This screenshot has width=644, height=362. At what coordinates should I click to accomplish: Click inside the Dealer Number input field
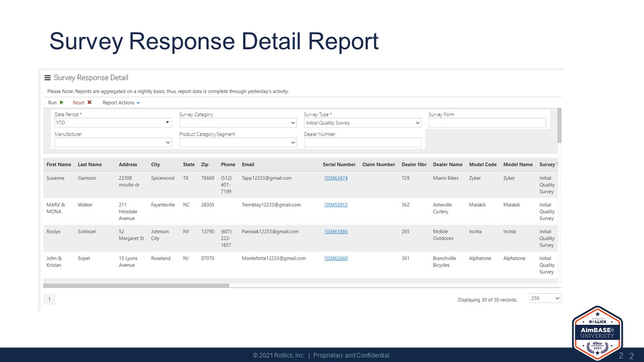click(x=362, y=142)
